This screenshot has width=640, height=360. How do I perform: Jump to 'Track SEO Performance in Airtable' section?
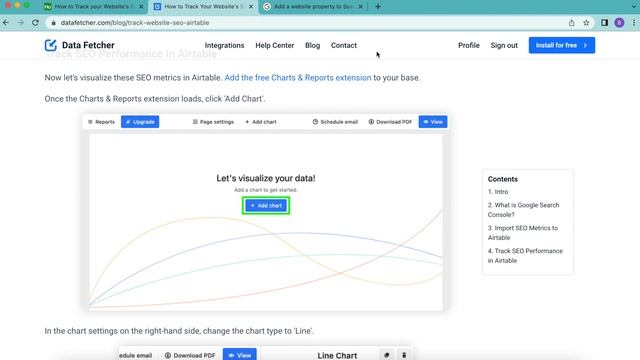click(525, 256)
